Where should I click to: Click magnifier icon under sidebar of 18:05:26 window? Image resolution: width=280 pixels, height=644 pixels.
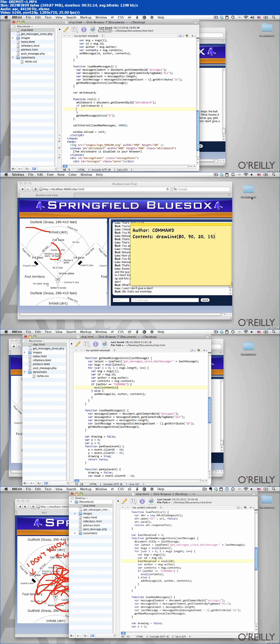(x=27, y=169)
